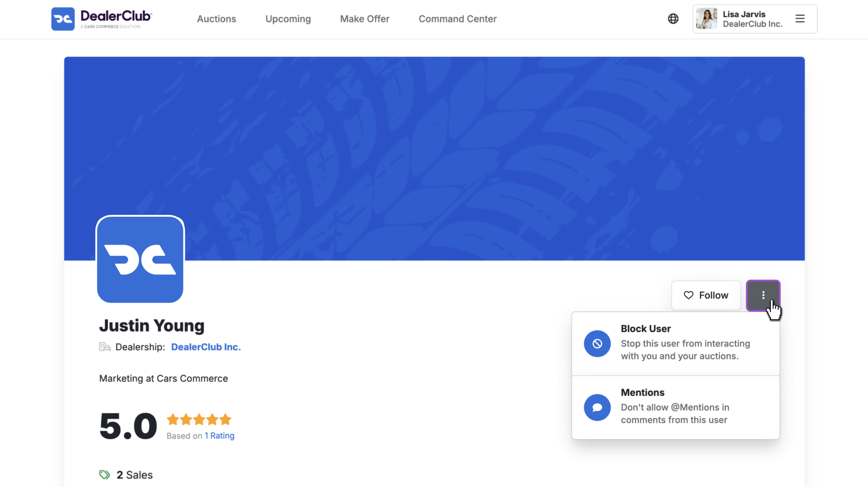Open the globe language selector
This screenshot has width=868, height=487.
click(673, 19)
